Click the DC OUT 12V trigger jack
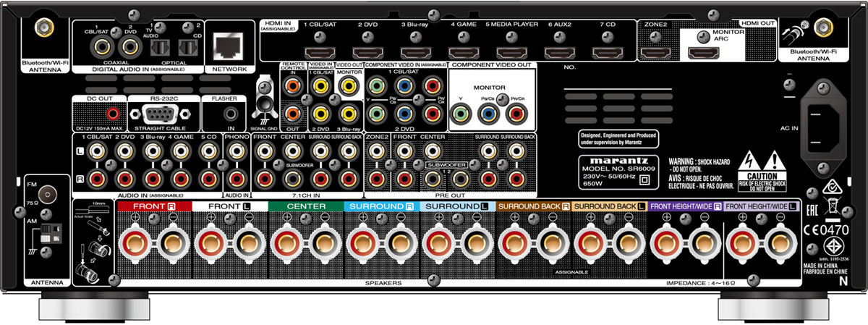This screenshot has width=868, height=325. point(113,114)
